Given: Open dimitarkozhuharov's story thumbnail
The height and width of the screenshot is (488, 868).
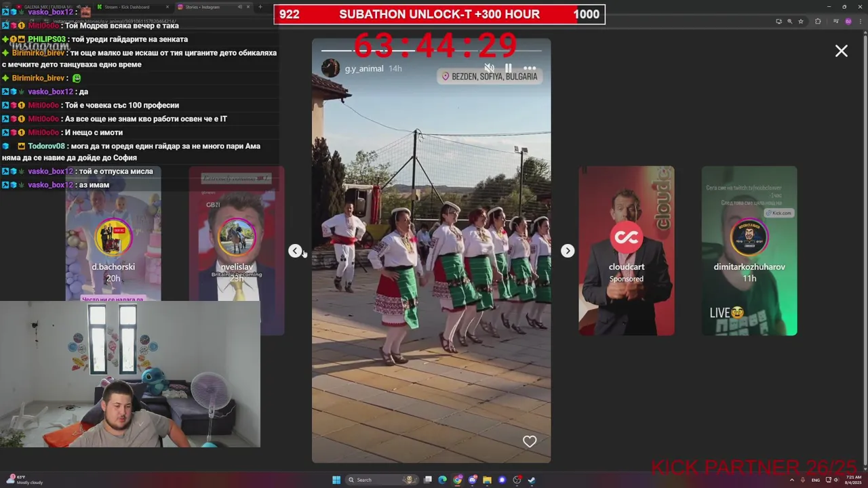Looking at the screenshot, I should (749, 251).
